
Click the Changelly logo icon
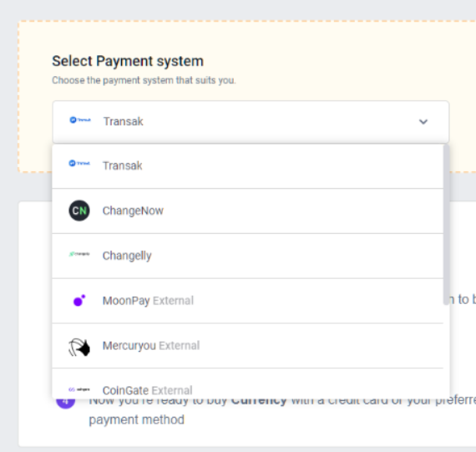[x=79, y=254]
